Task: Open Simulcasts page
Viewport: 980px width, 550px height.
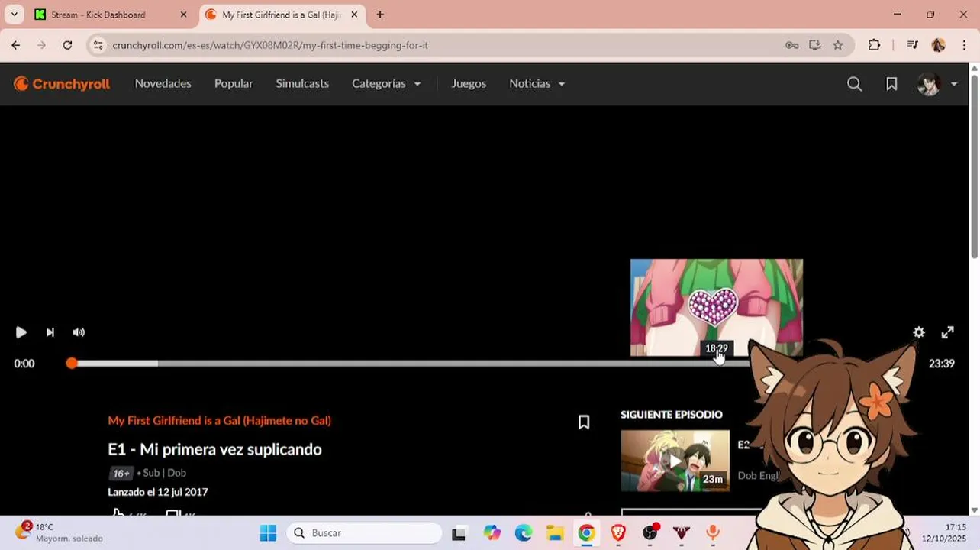Action: click(302, 84)
